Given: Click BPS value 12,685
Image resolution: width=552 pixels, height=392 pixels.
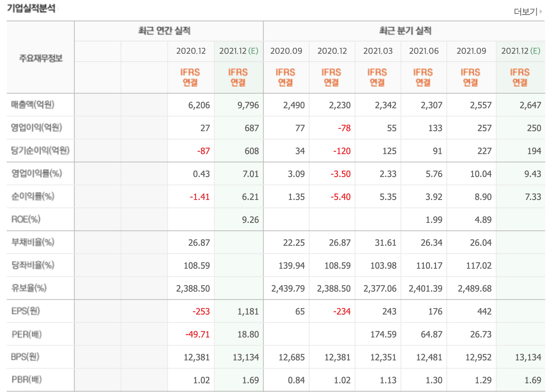Looking at the screenshot, I should tap(291, 358).
